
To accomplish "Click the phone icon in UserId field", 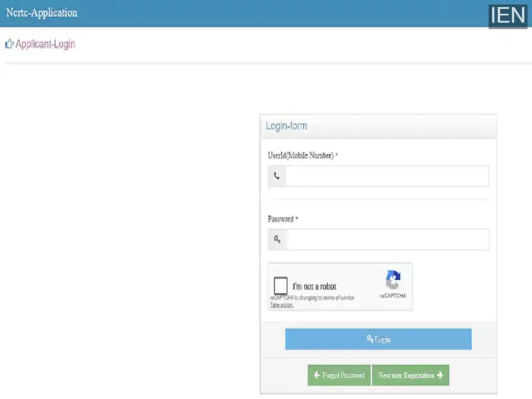I will (x=277, y=176).
